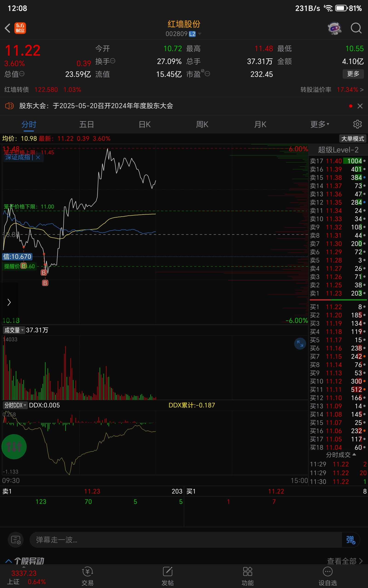The image size is (368, 588).
Task: Open the danmaku settings icon
Action: [16, 540]
